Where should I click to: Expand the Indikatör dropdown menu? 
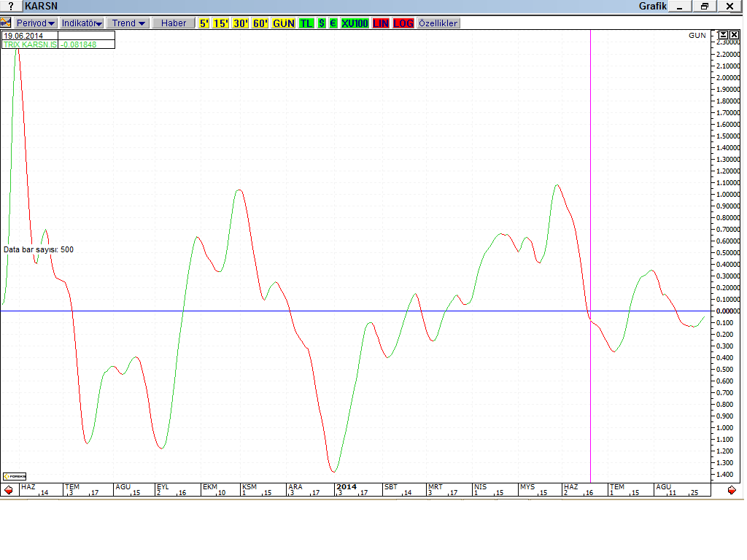tap(82, 23)
